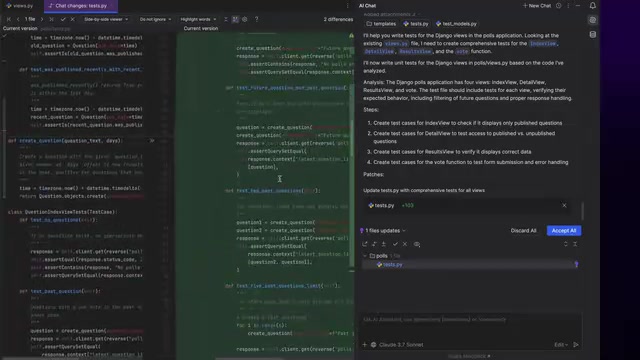Open tests.py attachment chip

click(416, 24)
